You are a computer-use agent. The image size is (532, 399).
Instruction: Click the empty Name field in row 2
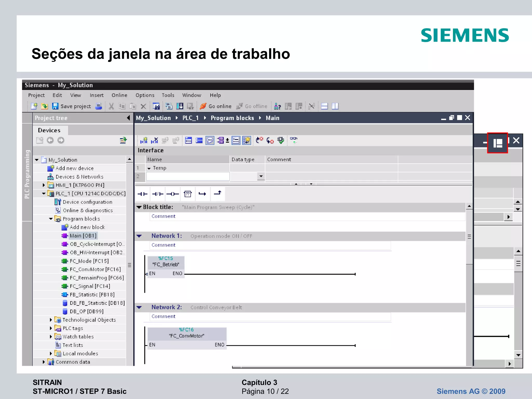[188, 176]
